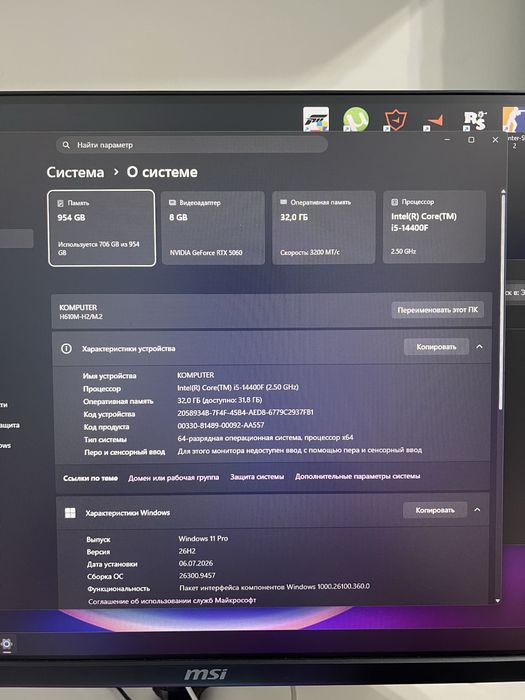Select the 64-разрядная операционная система text

click(265, 438)
